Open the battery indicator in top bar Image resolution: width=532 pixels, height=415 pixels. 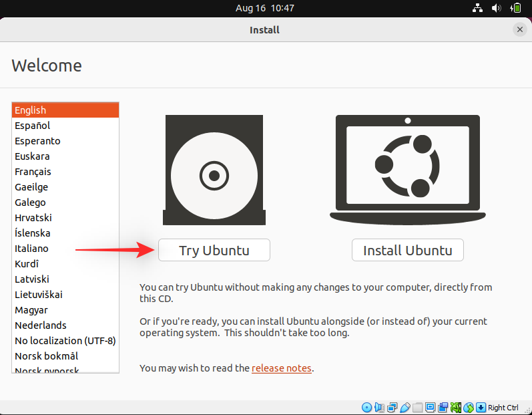tap(516, 8)
